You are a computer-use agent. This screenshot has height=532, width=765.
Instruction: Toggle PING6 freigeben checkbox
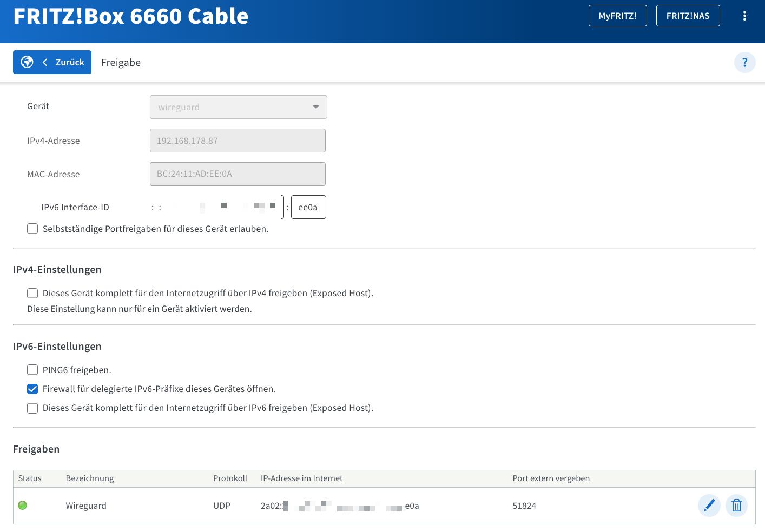point(33,370)
